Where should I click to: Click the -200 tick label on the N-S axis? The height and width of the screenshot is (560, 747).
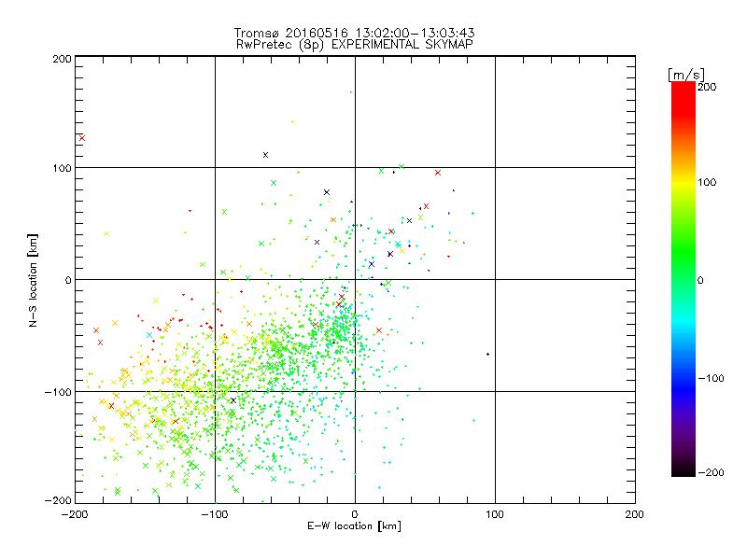click(x=58, y=500)
